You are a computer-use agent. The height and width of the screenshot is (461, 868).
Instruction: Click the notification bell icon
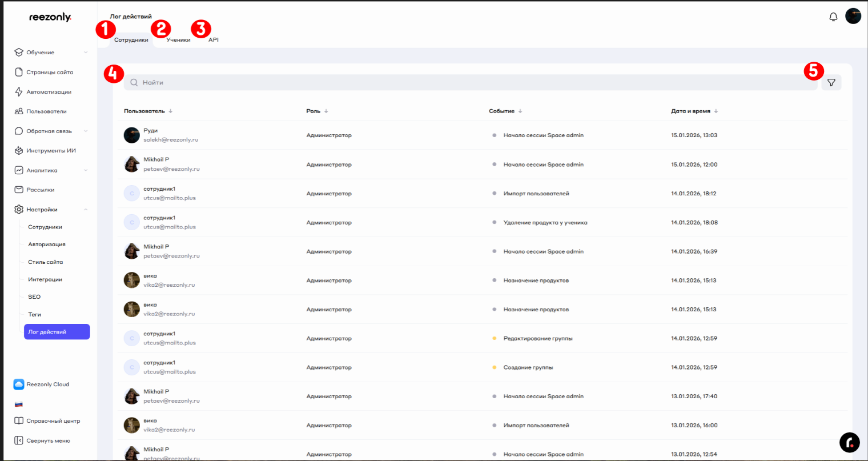pos(833,17)
